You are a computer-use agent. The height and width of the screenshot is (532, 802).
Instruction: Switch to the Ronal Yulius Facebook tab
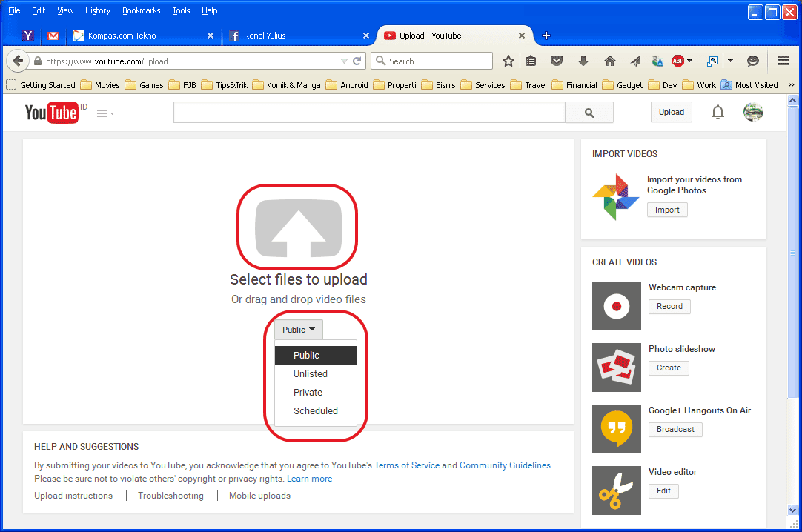(x=299, y=36)
